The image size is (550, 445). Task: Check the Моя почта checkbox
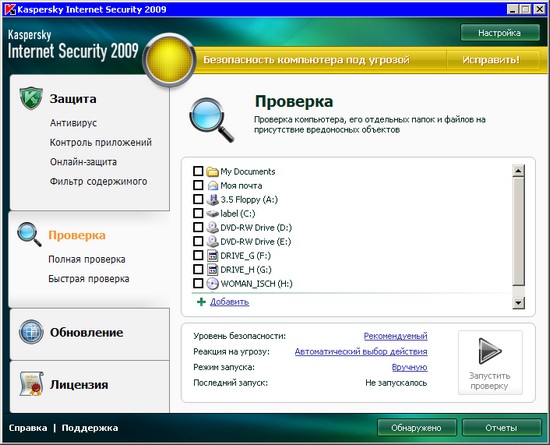click(198, 185)
